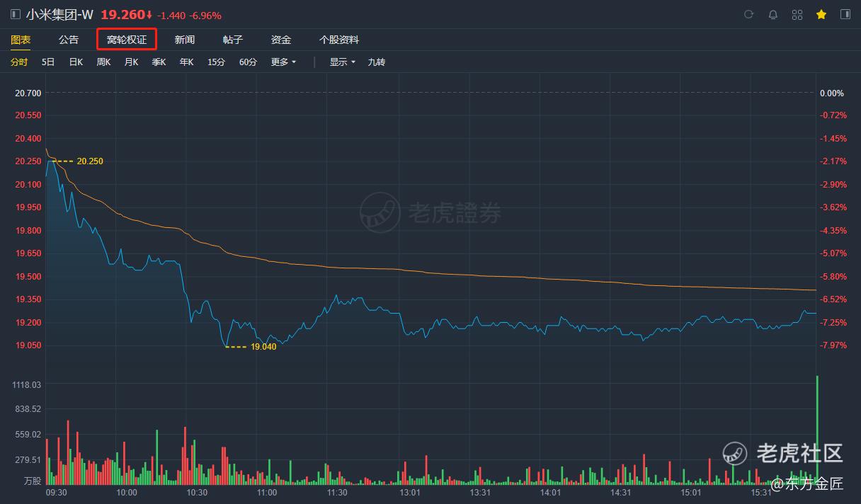Image resolution: width=861 pixels, height=504 pixels.
Task: Switch to the 图表 tab
Action: click(21, 40)
